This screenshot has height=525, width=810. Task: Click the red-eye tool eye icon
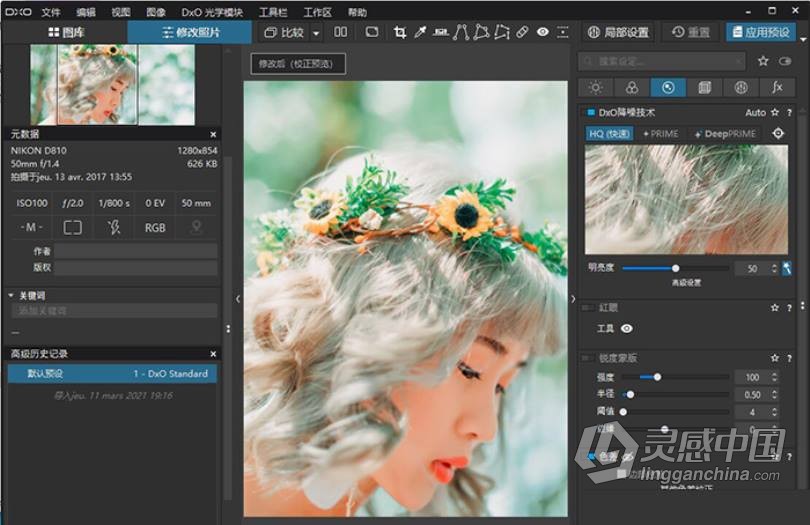point(627,329)
